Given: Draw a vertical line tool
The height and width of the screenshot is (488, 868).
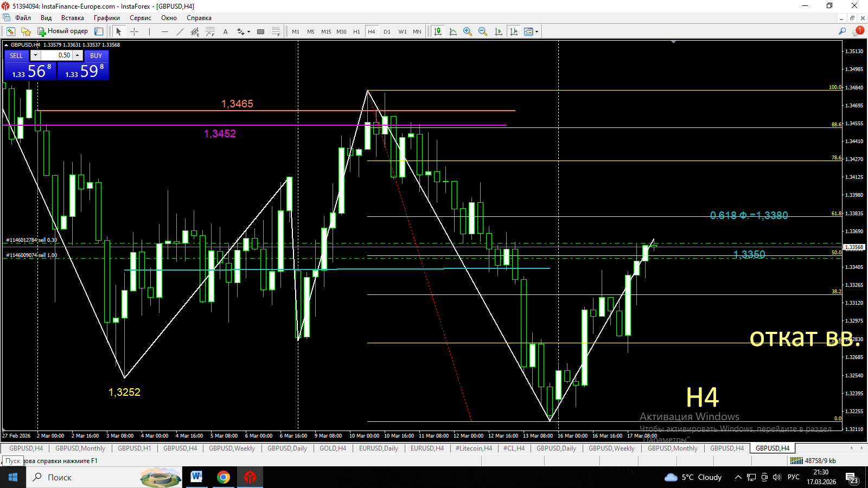Looking at the screenshot, I should (x=150, y=31).
